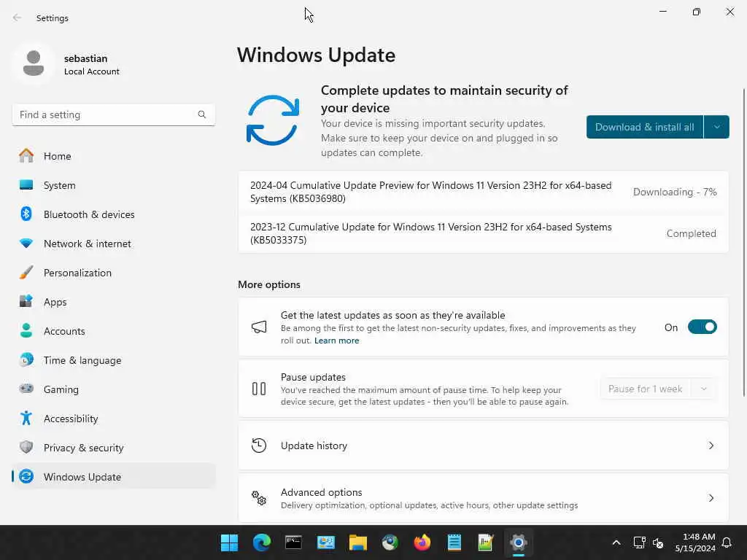Click the Settings gear icon in taskbar
The width and height of the screenshot is (747, 560).
pos(519,542)
